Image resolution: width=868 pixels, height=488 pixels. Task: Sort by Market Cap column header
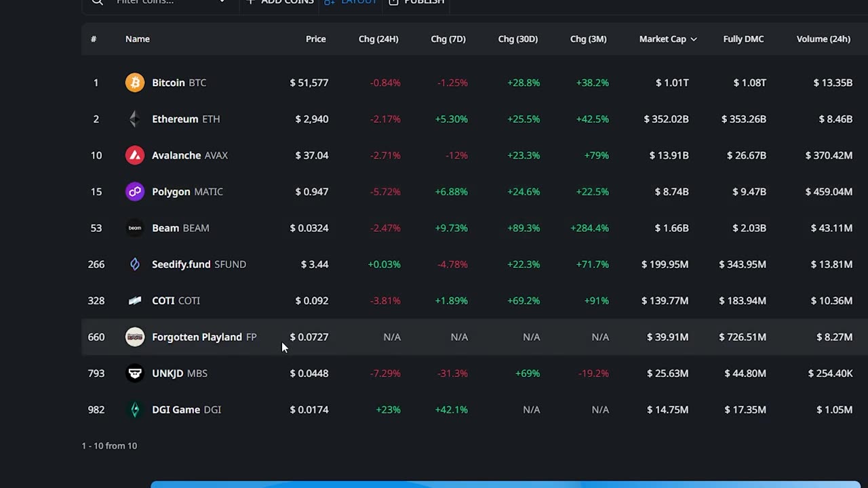663,39
